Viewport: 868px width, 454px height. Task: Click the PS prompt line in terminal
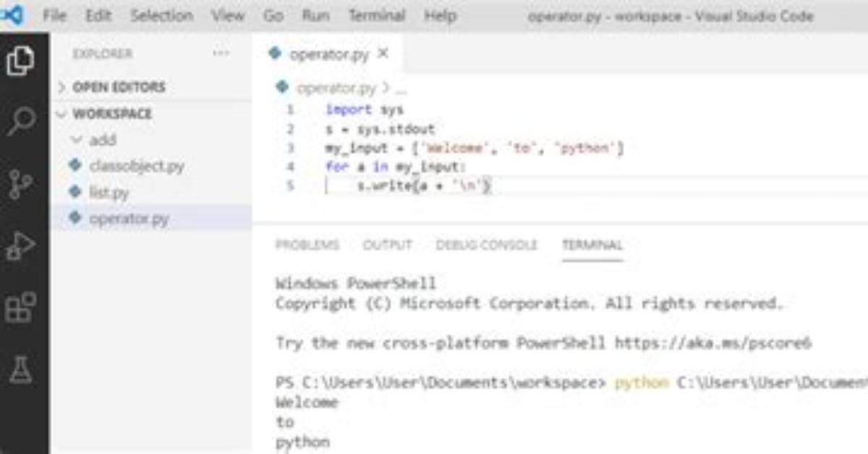571,382
